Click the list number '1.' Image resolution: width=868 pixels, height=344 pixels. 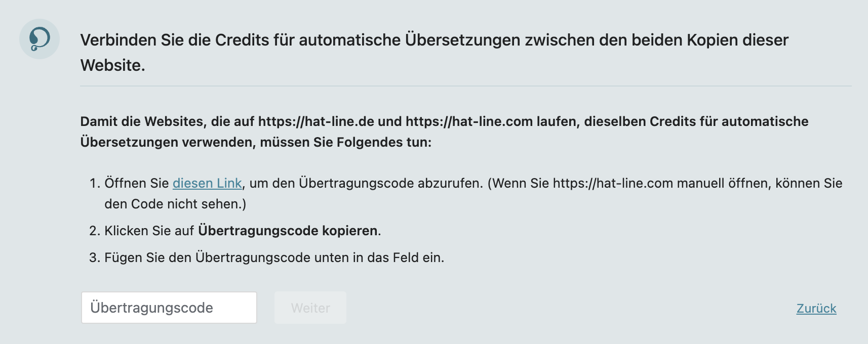click(x=95, y=183)
